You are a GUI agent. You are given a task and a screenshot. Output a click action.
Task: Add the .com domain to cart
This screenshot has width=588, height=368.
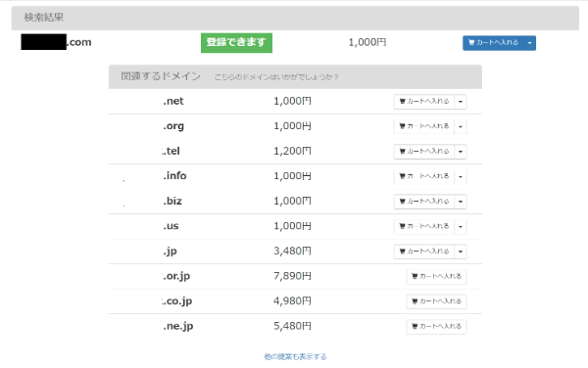point(493,43)
